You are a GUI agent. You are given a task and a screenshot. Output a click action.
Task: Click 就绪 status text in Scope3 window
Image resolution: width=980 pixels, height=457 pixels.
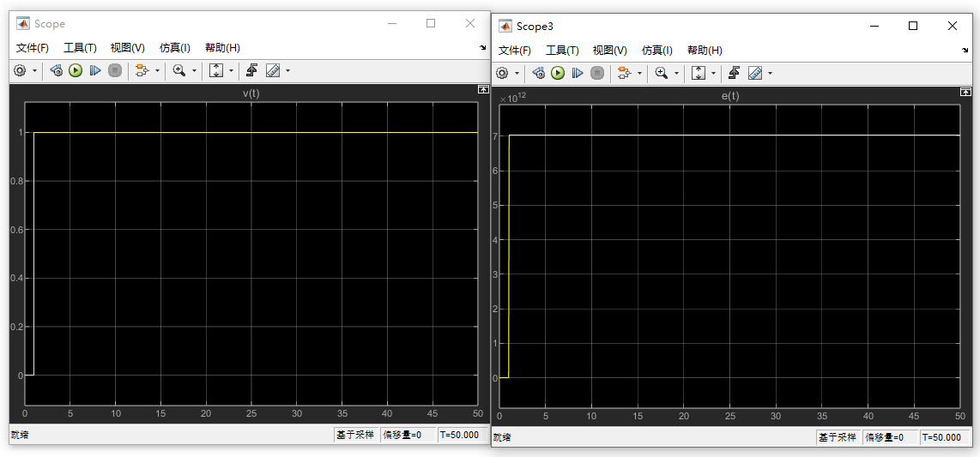[x=502, y=437]
